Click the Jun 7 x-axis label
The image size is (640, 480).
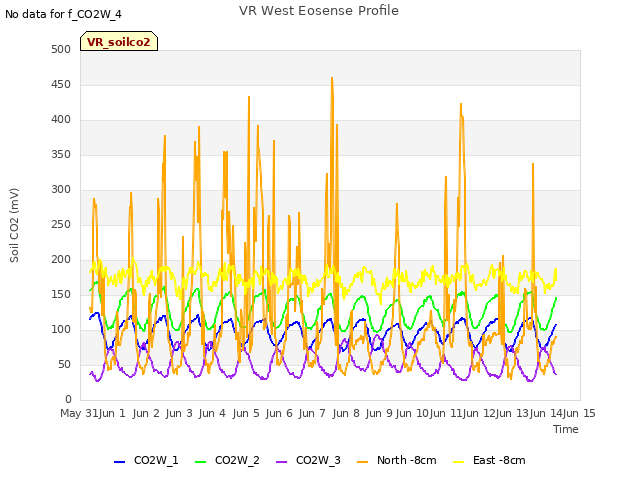click(312, 413)
